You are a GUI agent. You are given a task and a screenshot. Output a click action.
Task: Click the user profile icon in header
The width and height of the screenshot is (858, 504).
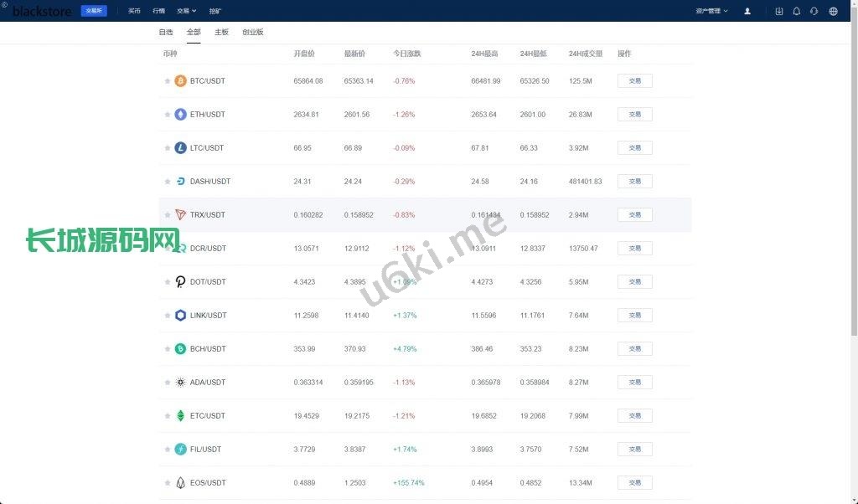click(747, 11)
